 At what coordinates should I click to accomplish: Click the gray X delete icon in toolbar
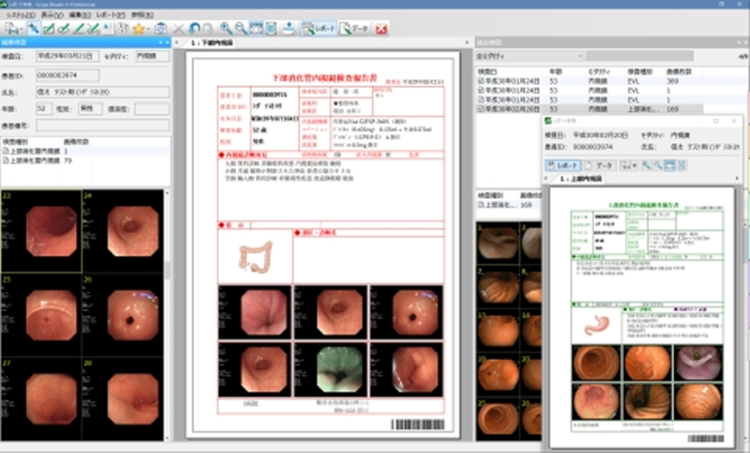(179, 29)
